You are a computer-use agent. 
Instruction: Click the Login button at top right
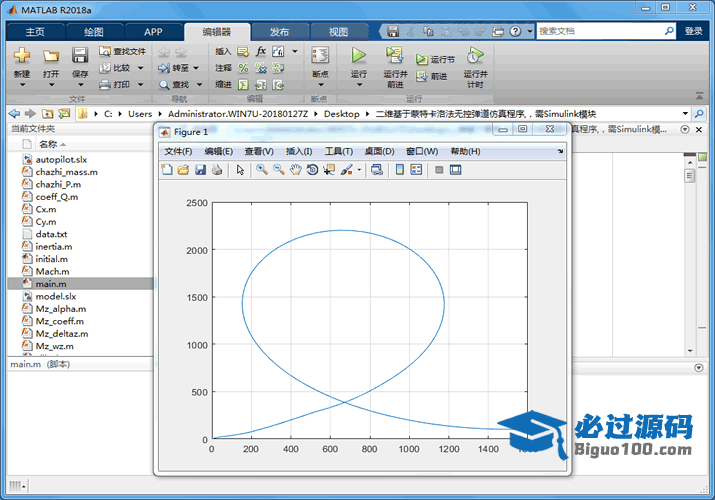(694, 31)
